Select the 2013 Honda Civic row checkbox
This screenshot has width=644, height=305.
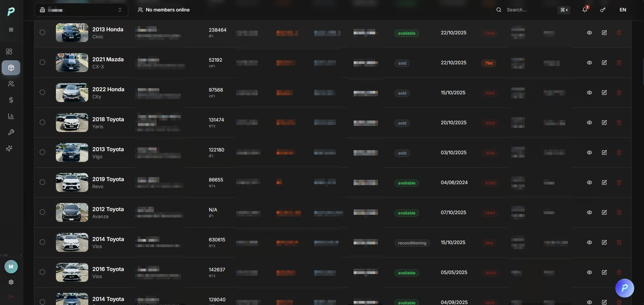(42, 32)
